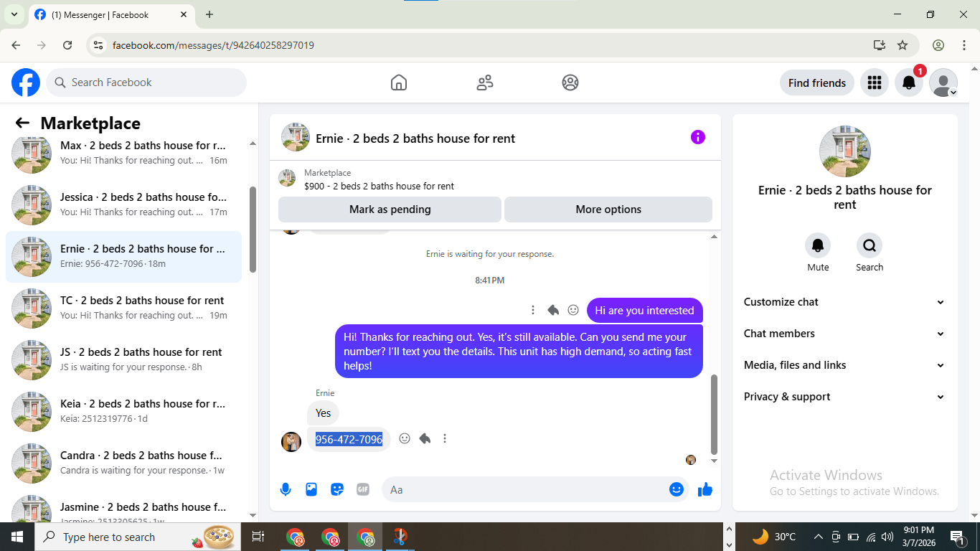Click the taskbar search box
The height and width of the screenshot is (551, 980).
pos(138,537)
